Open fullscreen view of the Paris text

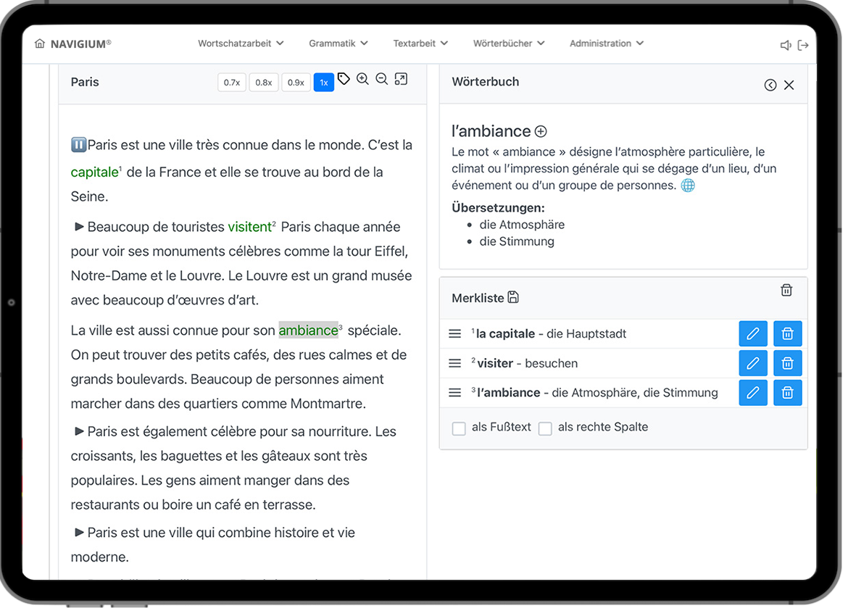tap(402, 79)
